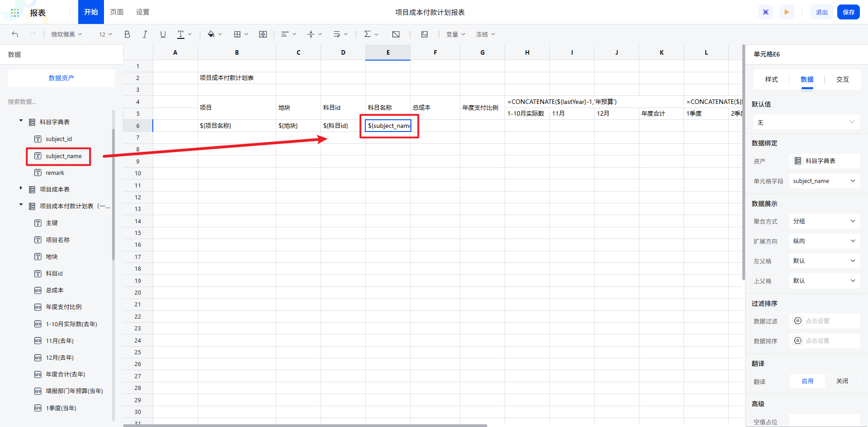Select the 项目名称 field in tree
Image resolution: width=868 pixels, height=427 pixels.
click(x=57, y=240)
